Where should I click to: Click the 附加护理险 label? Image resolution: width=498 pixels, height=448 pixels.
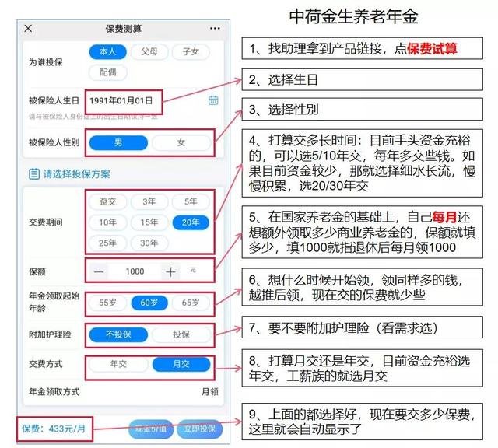(50, 334)
